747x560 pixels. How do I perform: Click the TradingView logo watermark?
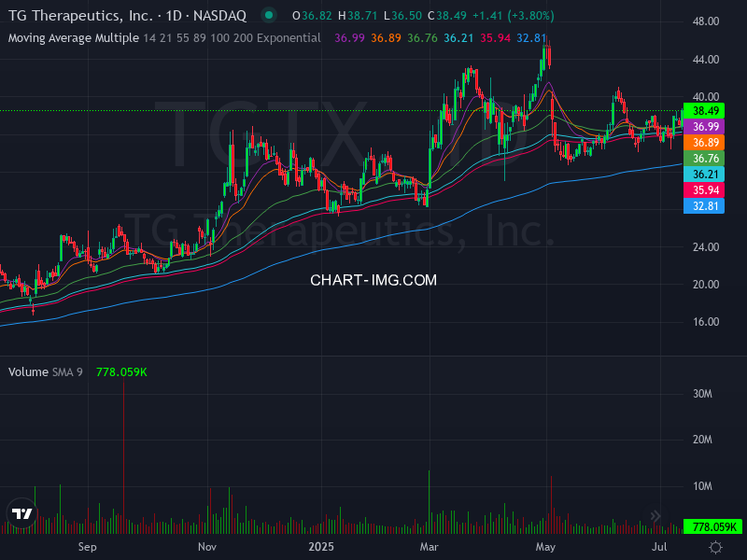click(21, 512)
